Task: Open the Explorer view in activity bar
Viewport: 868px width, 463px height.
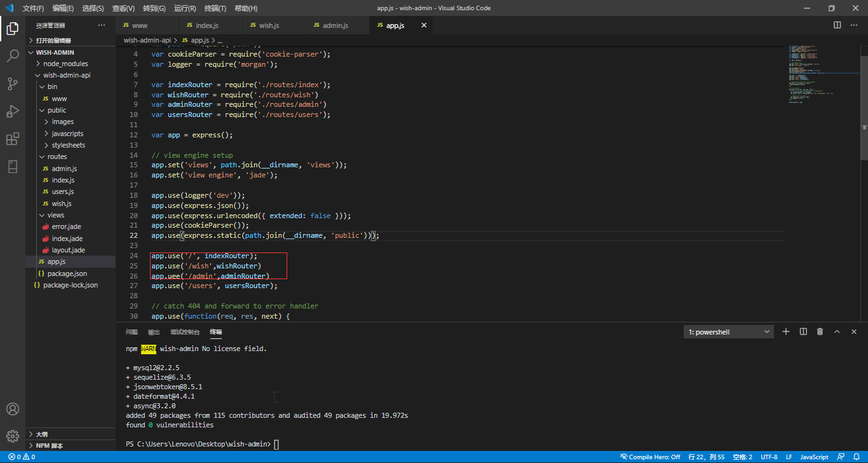Action: (13, 28)
